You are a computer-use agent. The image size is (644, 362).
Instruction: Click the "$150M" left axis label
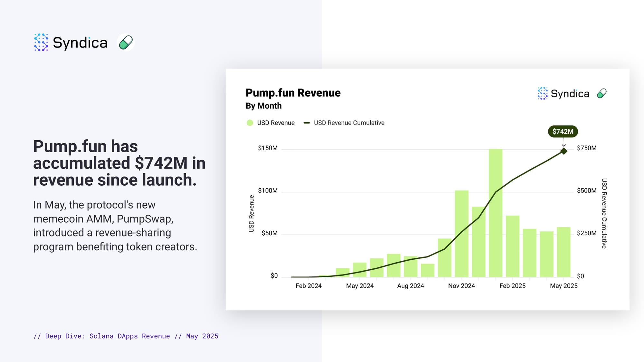[x=268, y=148]
